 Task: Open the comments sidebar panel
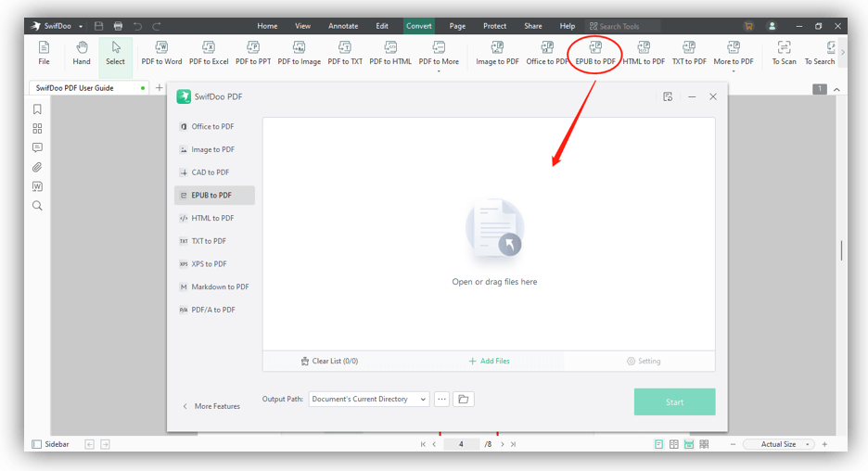37,147
